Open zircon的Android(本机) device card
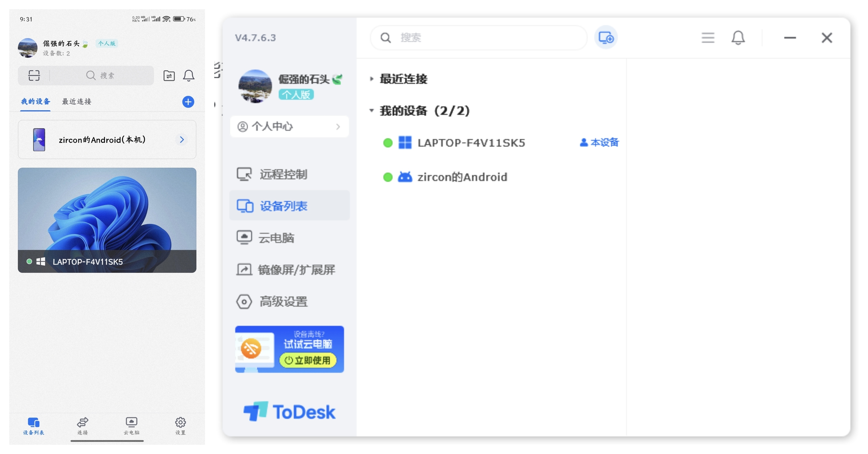The image size is (868, 454). point(107,140)
